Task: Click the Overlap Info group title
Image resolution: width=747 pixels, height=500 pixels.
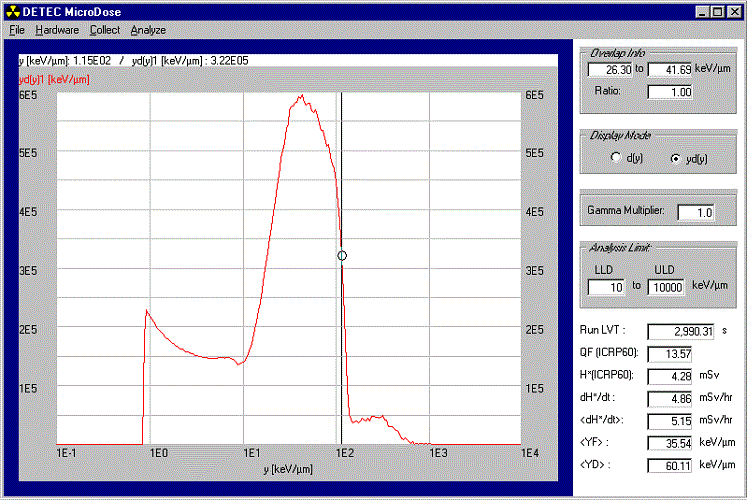Action: point(617,53)
